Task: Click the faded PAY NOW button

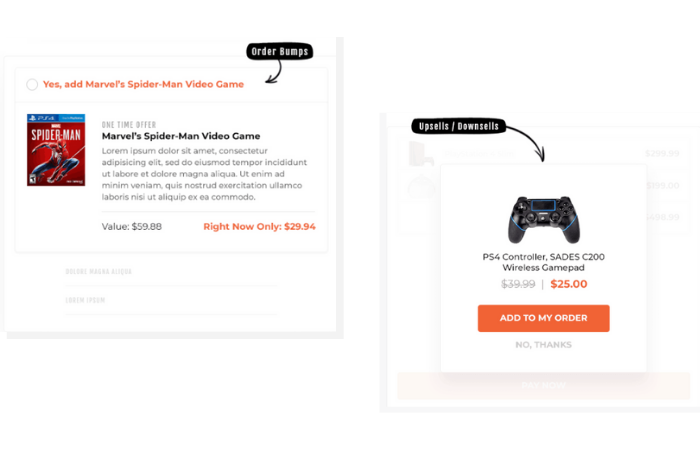Action: [543, 386]
